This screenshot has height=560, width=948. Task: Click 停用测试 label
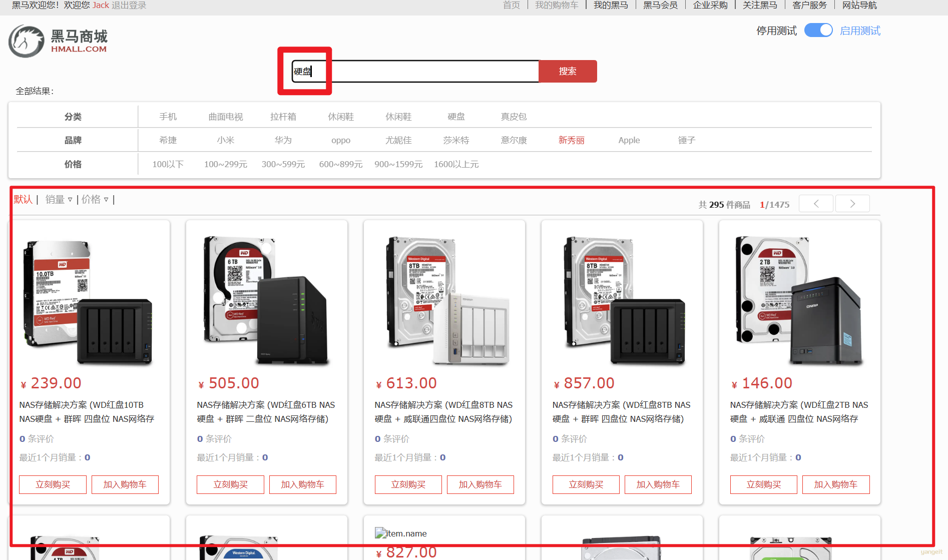coord(776,31)
